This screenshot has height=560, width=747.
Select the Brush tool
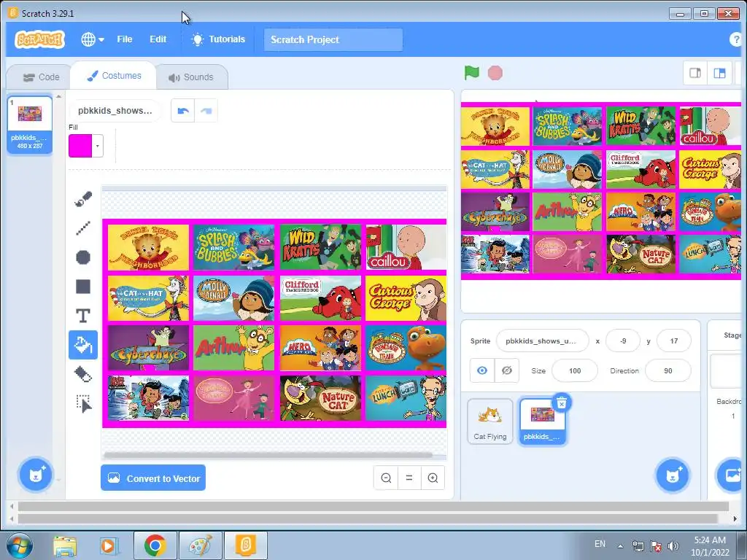click(83, 199)
